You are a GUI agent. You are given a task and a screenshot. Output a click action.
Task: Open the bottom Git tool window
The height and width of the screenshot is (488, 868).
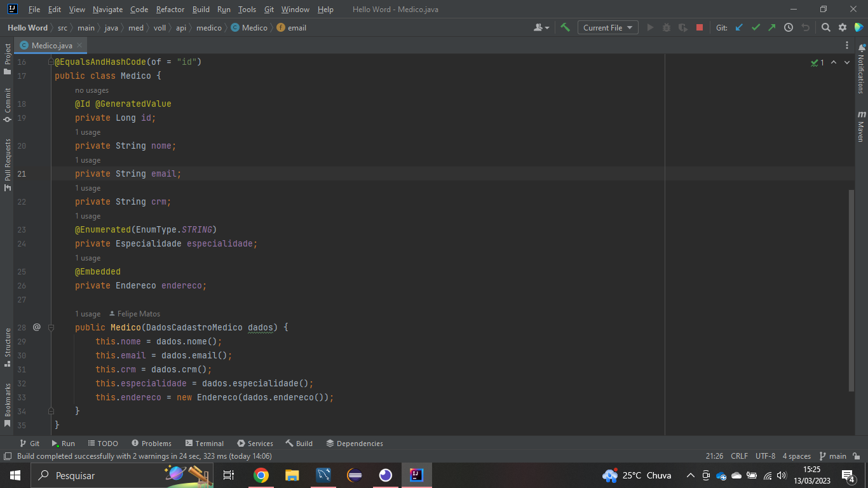click(29, 444)
